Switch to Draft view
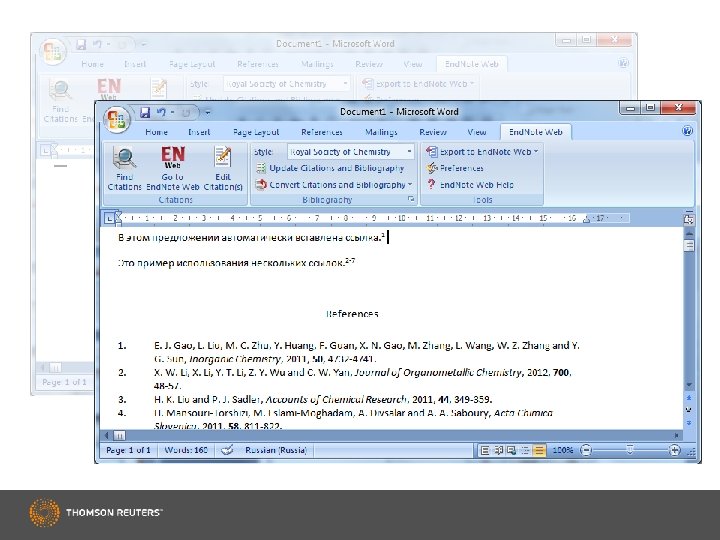The image size is (720, 540). 539,450
